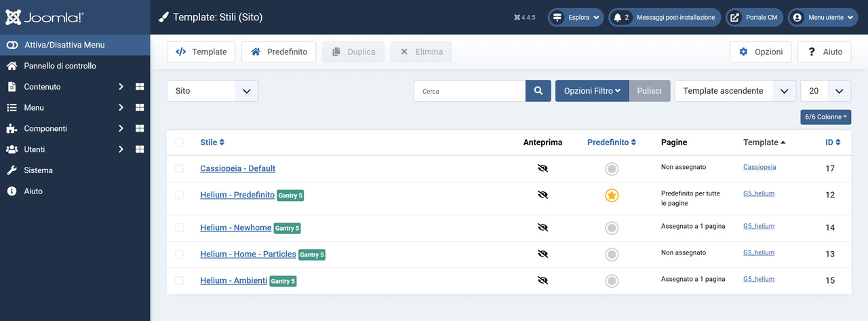Set Cassiopeia - Default as default style

[612, 169]
